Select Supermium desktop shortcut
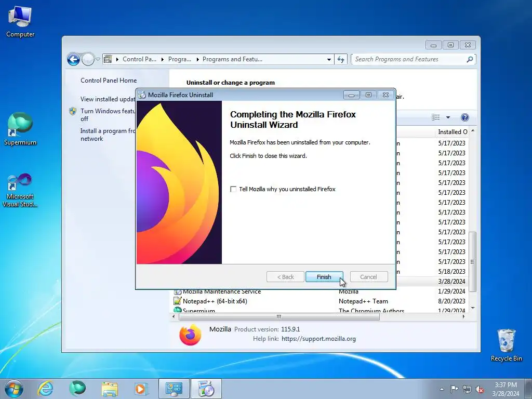The height and width of the screenshot is (399, 532). (20, 129)
